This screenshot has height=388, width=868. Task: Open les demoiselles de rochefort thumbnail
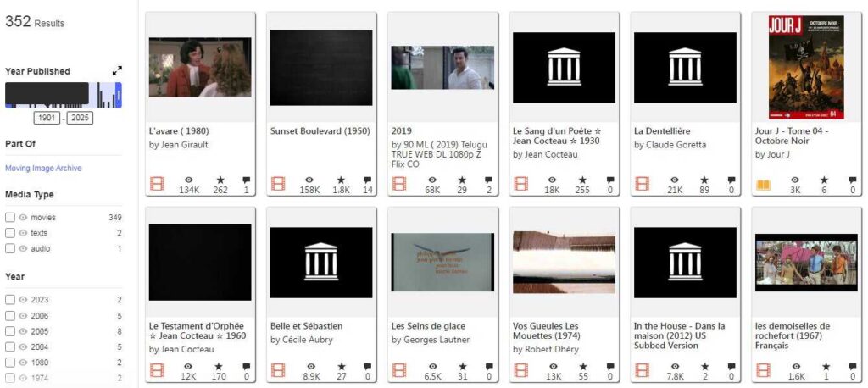click(x=806, y=263)
